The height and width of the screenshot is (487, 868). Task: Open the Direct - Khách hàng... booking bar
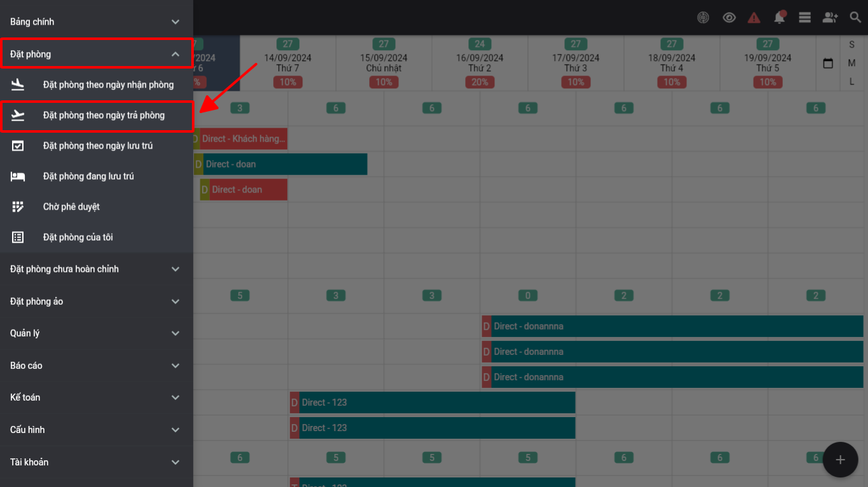coord(240,138)
